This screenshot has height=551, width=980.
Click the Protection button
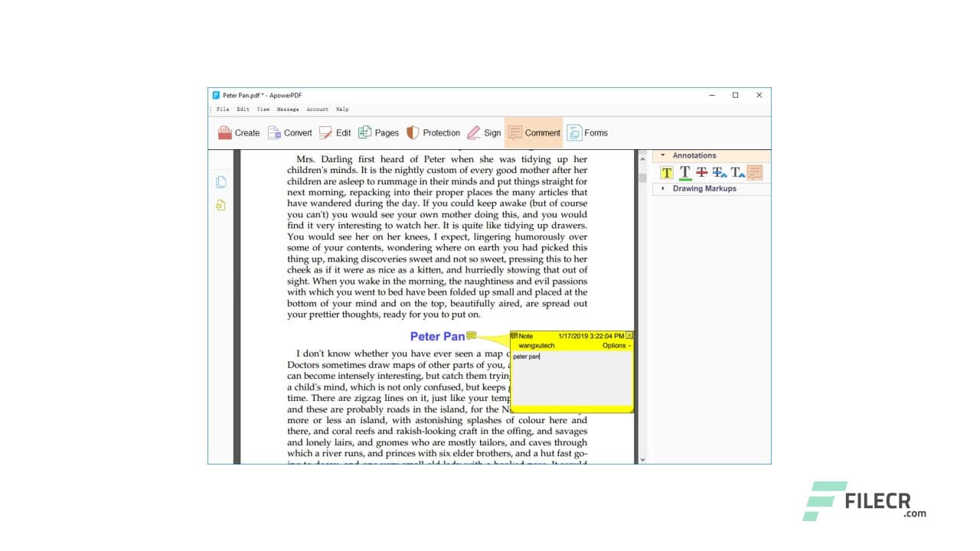pyautogui.click(x=433, y=132)
